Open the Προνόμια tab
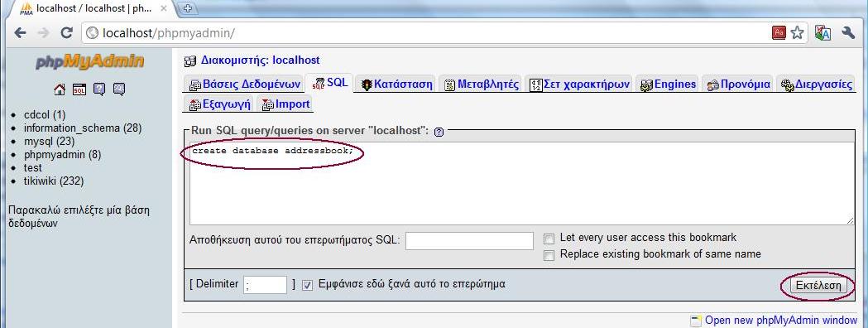Image resolution: width=868 pixels, height=328 pixels. coord(738,84)
